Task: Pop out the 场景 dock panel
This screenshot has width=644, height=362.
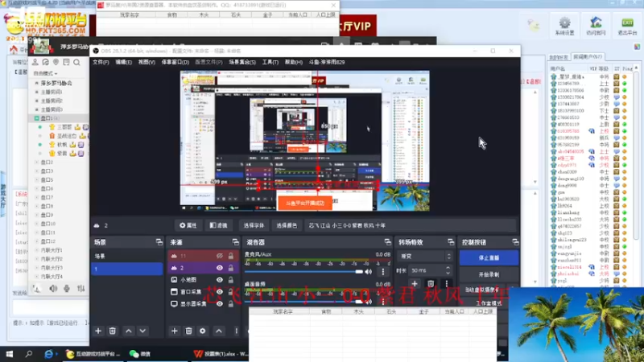Action: 159,242
